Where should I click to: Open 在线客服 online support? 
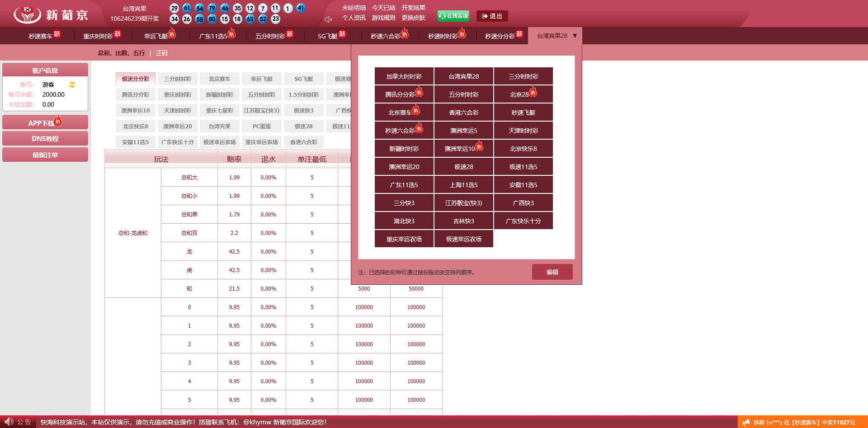point(453,16)
